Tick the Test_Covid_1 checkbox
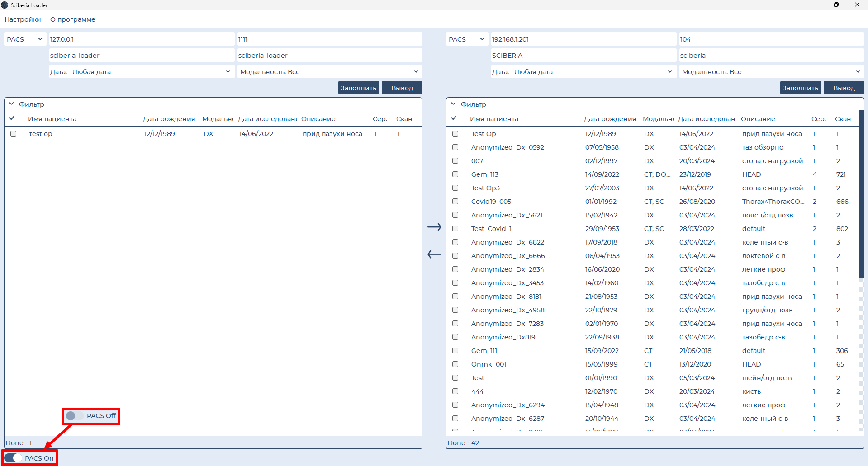The height and width of the screenshot is (466, 868). 455,229
